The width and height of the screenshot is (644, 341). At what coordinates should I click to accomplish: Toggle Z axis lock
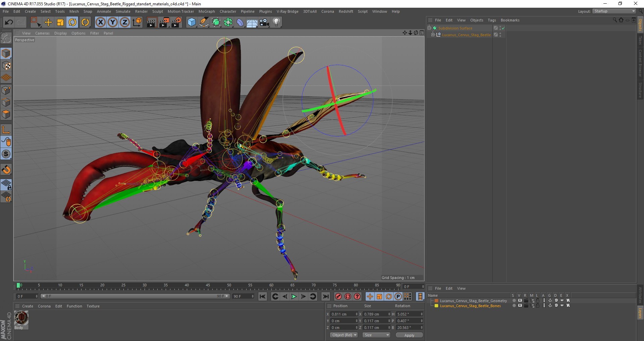pyautogui.click(x=125, y=22)
